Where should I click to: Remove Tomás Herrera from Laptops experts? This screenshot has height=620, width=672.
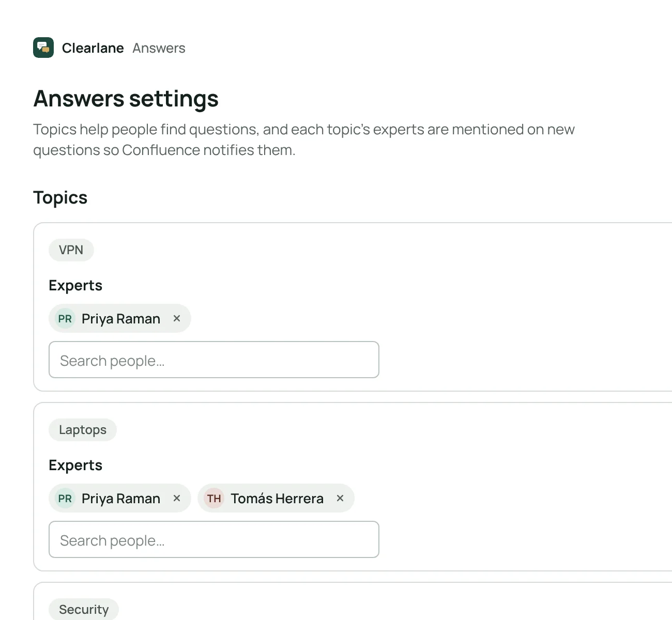coord(340,498)
